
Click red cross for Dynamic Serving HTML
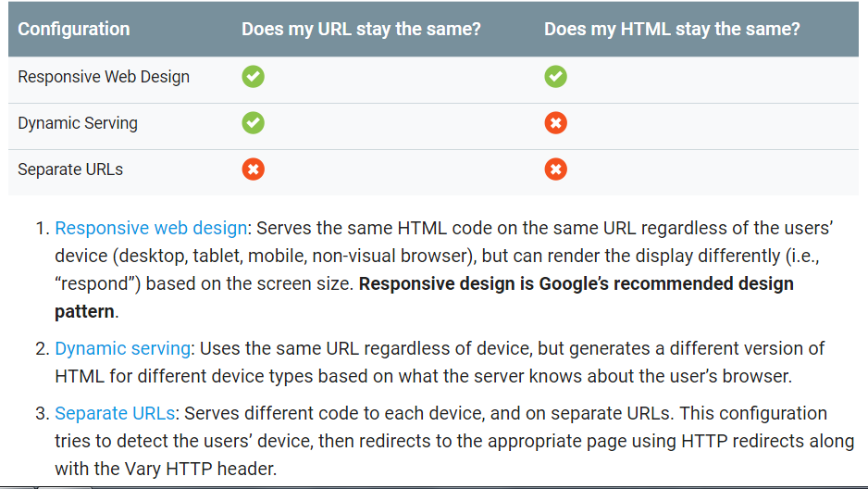(555, 123)
